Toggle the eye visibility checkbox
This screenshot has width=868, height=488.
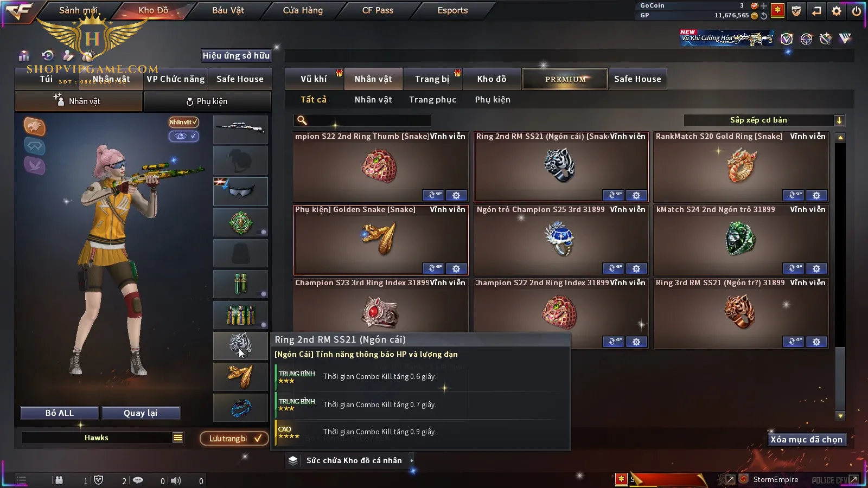[x=183, y=136]
